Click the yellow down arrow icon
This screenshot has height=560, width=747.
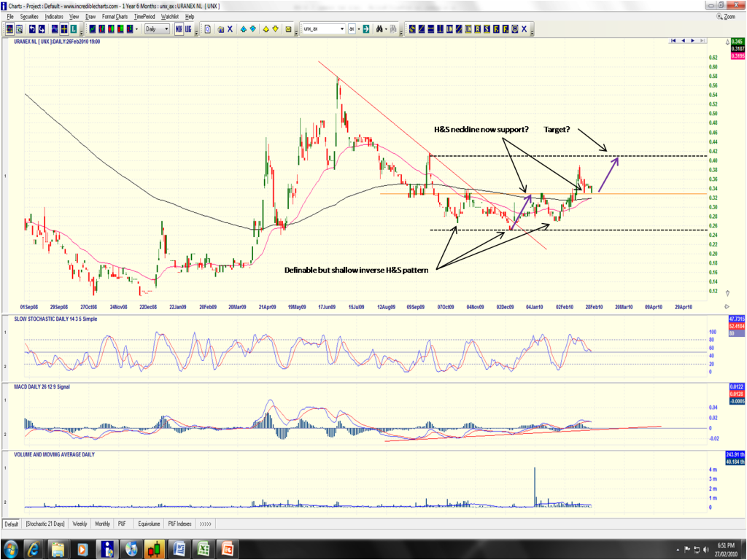click(275, 29)
